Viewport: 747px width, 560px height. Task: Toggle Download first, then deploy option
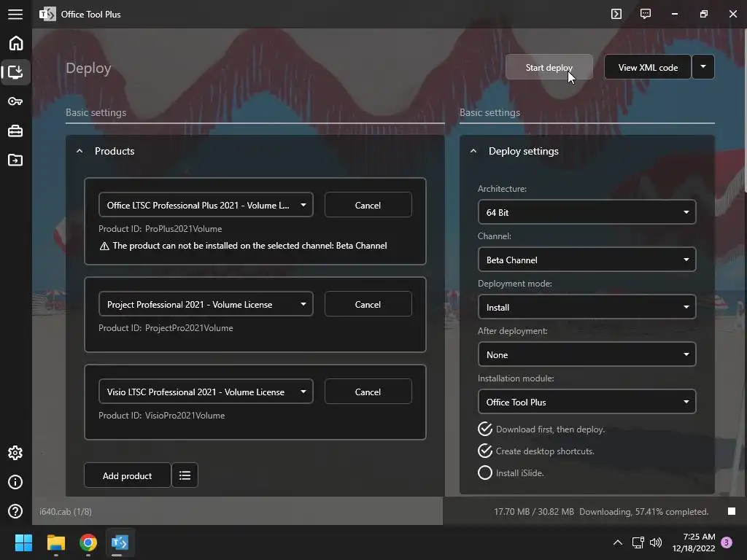(485, 429)
